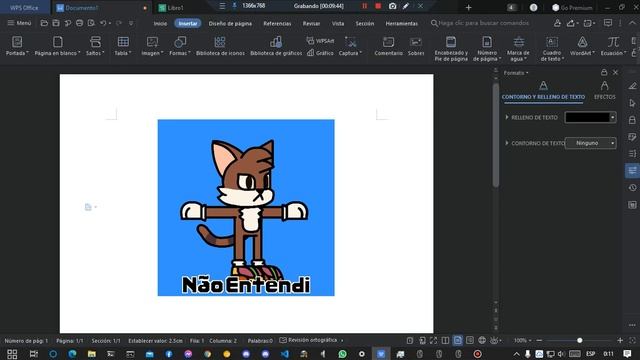
Task: Open the Saltos breaks tool
Action: [95, 46]
